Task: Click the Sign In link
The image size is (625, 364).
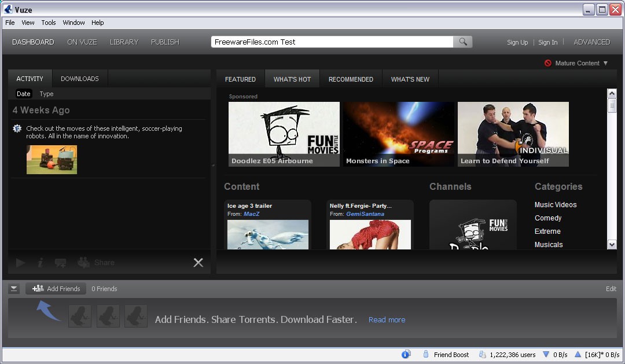Action: point(547,42)
